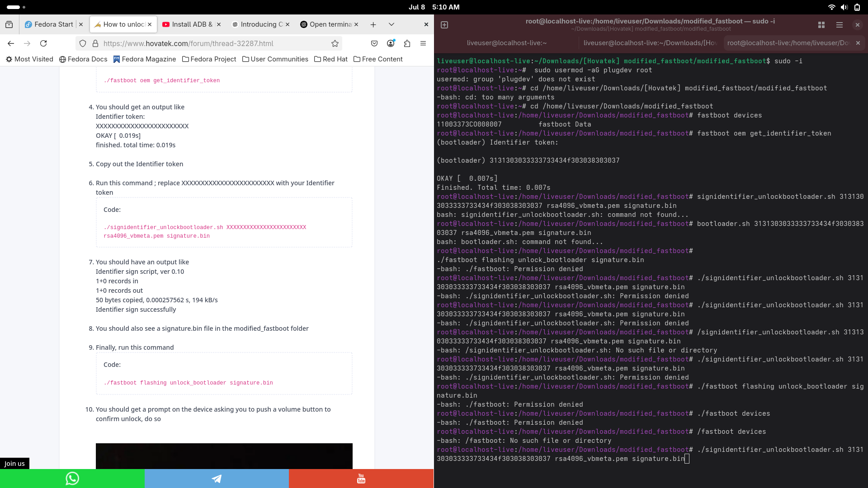868x488 pixels.
Task: Bookmark this page with the star
Action: [x=335, y=43]
